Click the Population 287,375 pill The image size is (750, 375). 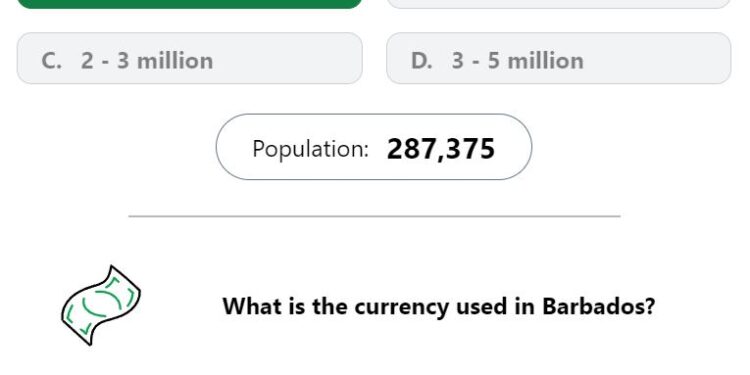[374, 147]
